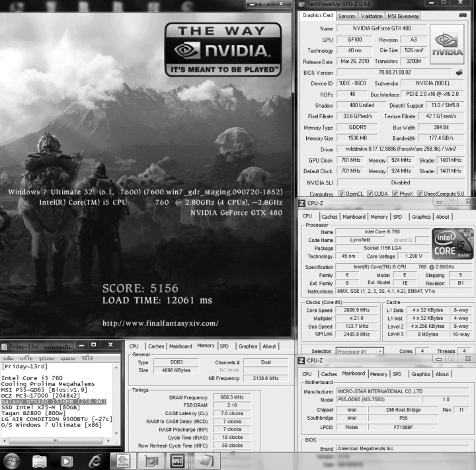The height and width of the screenshot is (470, 476).
Task: Toggle the DirectCompute 5.0 checkbox
Action: (x=420, y=194)
